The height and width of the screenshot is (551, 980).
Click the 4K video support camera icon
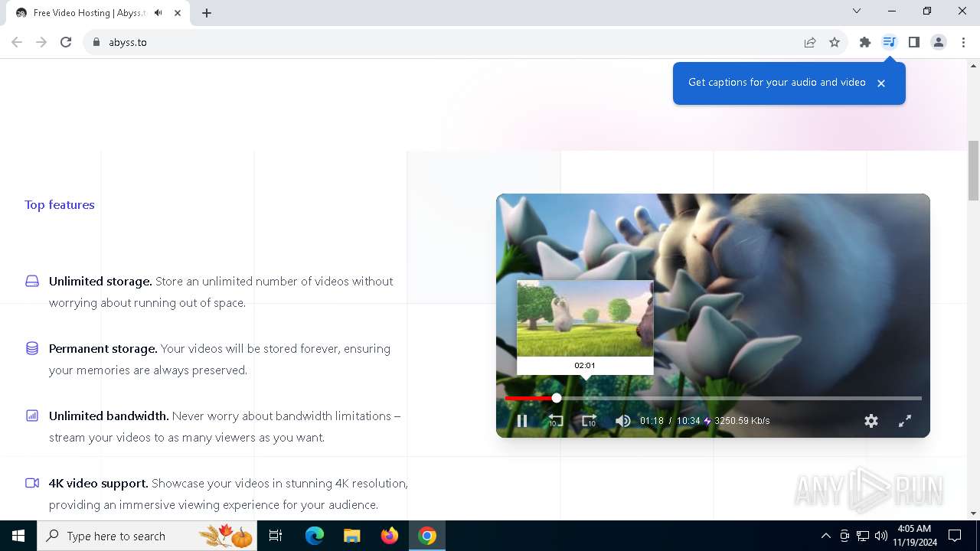click(32, 483)
